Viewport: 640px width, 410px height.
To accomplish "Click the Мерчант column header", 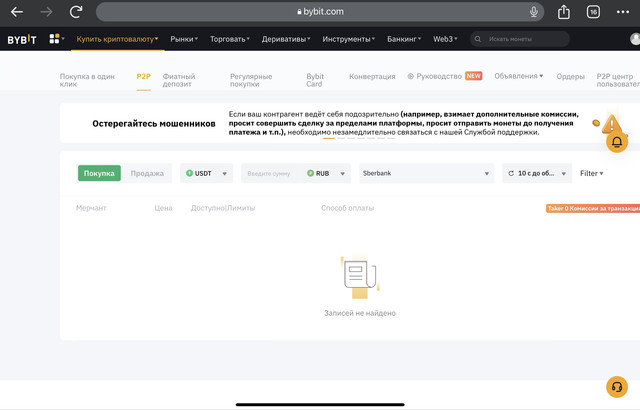I will pyautogui.click(x=91, y=208).
